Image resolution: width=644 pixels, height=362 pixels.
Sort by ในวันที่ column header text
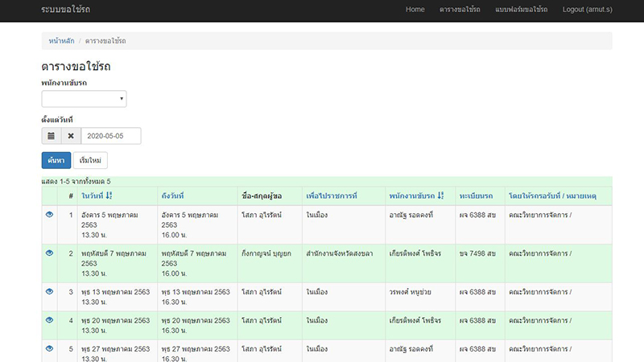pyautogui.click(x=93, y=195)
